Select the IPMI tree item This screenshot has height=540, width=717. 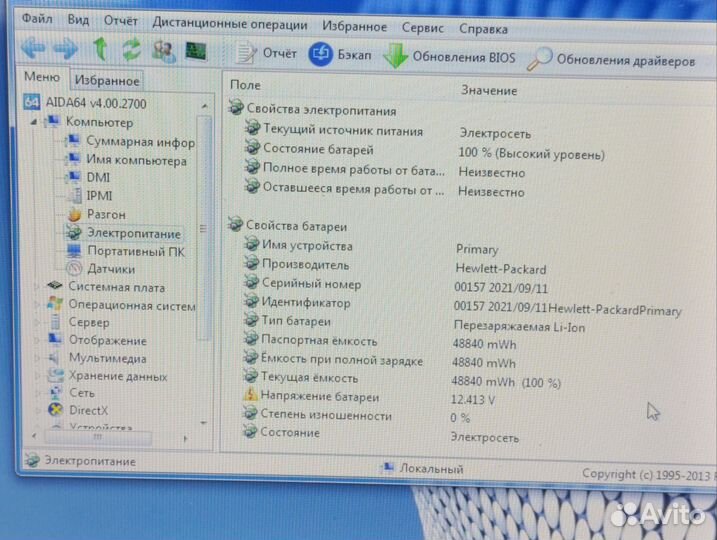[x=89, y=195]
